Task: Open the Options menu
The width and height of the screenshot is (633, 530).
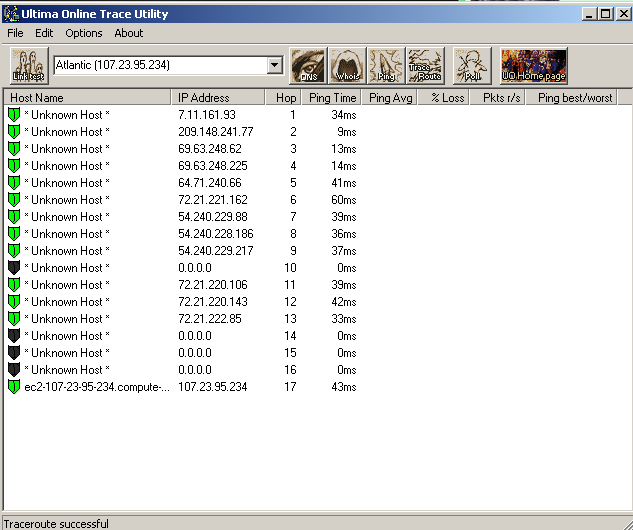Action: pyautogui.click(x=84, y=33)
